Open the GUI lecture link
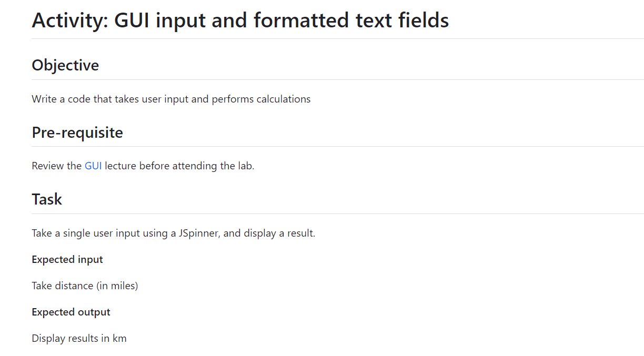 point(93,166)
